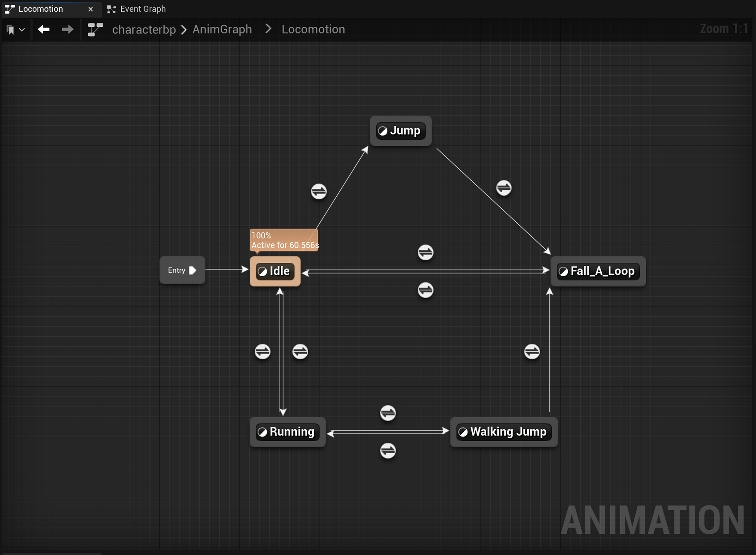Click the Event Graph tab icon
Image resolution: width=756 pixels, height=555 pixels.
pos(111,9)
